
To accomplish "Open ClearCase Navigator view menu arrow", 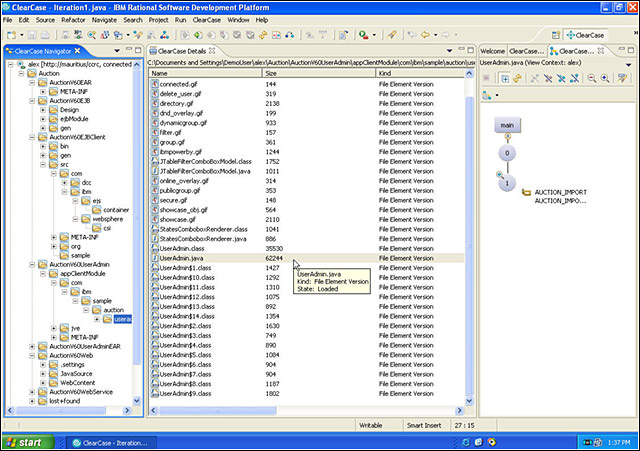I will pos(117,51).
